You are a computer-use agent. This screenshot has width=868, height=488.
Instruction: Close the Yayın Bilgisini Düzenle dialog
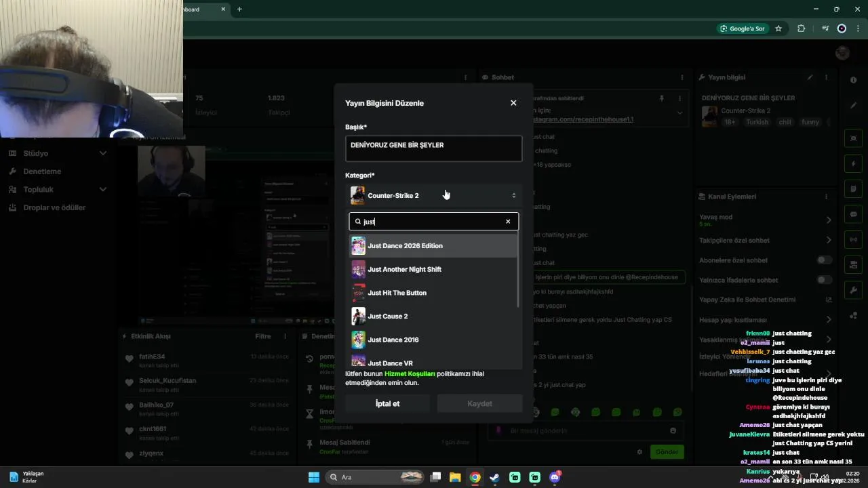[513, 103]
